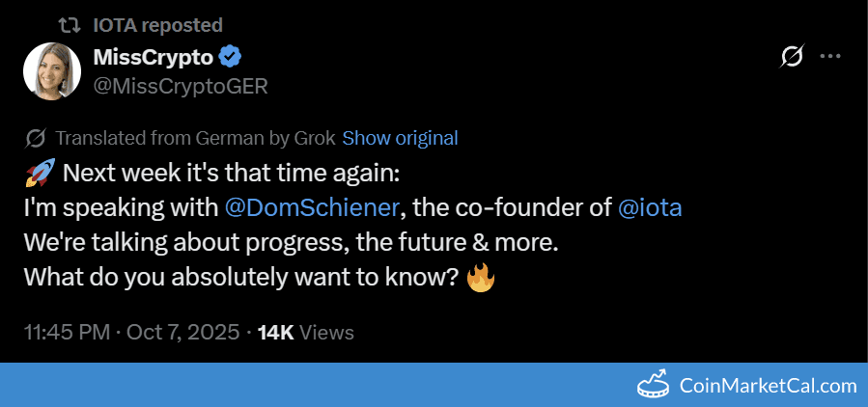Click the tweet line about progress and future
This screenshot has width=868, height=407.
290,243
